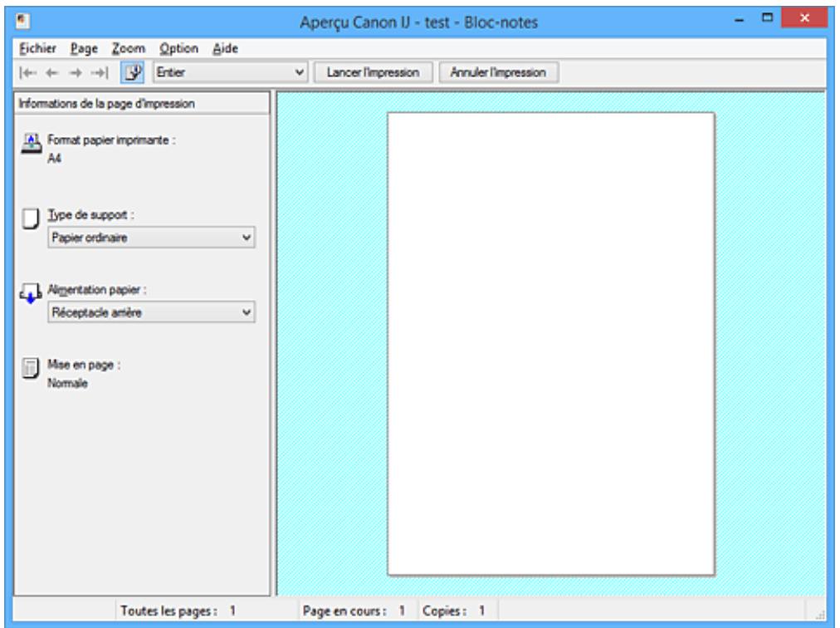Click the page layout icon

pyautogui.click(x=30, y=368)
